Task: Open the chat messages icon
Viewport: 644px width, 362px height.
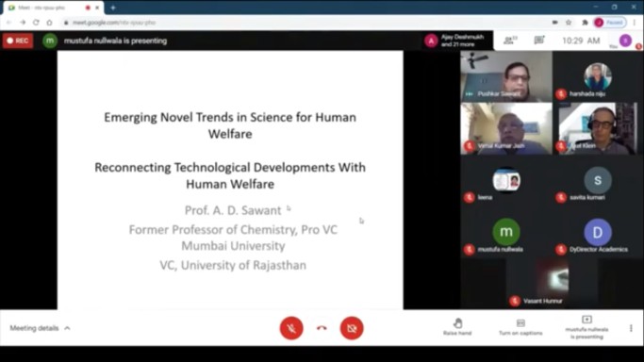Action: [538, 41]
